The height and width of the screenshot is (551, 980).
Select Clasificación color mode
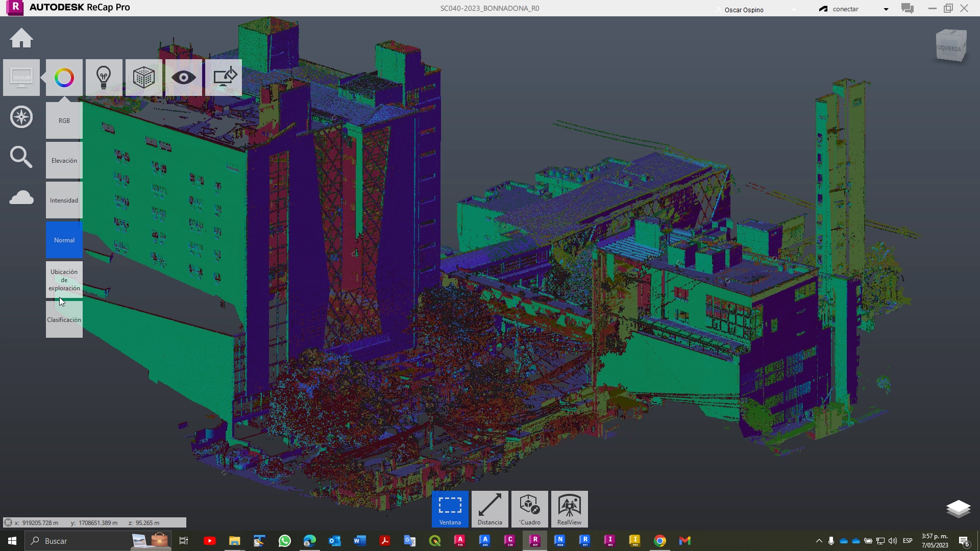coord(64,320)
